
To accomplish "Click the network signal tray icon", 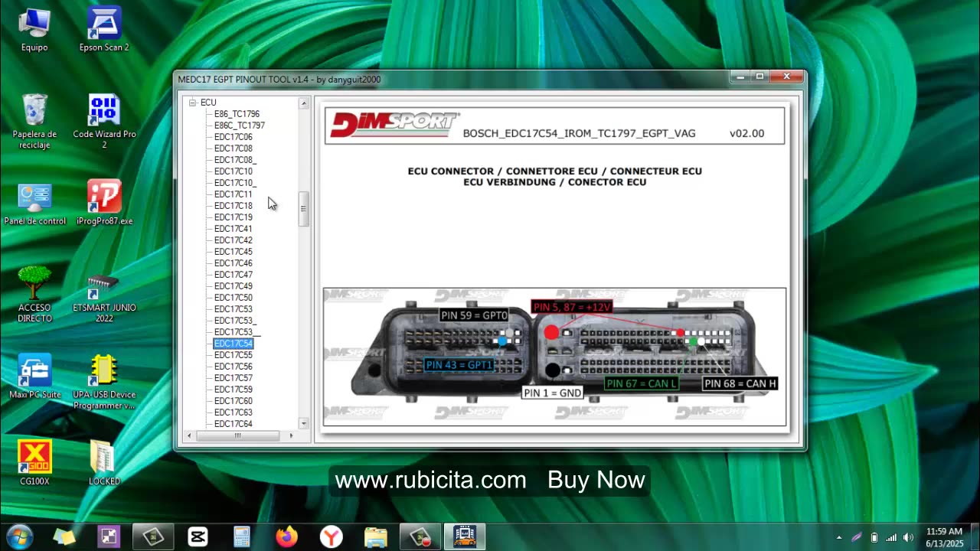I will [891, 537].
